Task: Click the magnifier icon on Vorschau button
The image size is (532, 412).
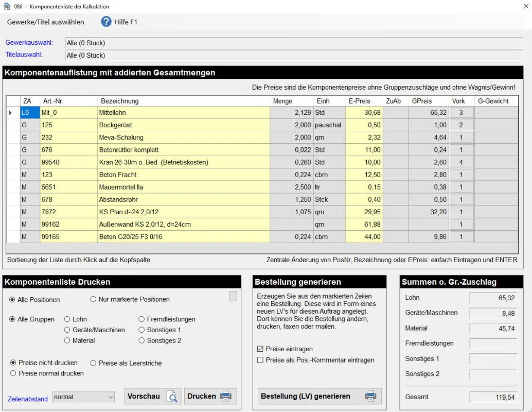Action: click(x=172, y=397)
